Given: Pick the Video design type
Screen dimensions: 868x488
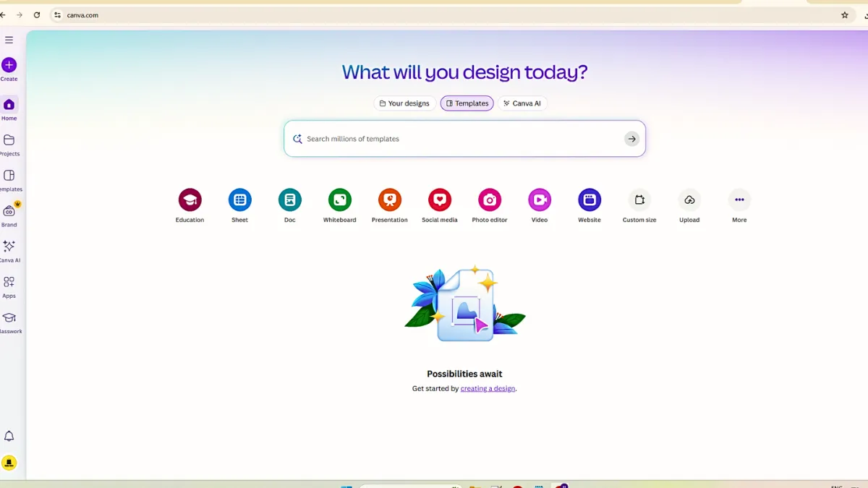Looking at the screenshot, I should click(x=539, y=200).
